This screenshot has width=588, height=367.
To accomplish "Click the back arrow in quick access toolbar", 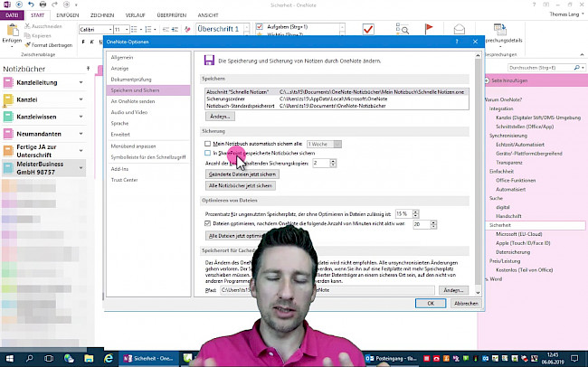I will (19, 5).
